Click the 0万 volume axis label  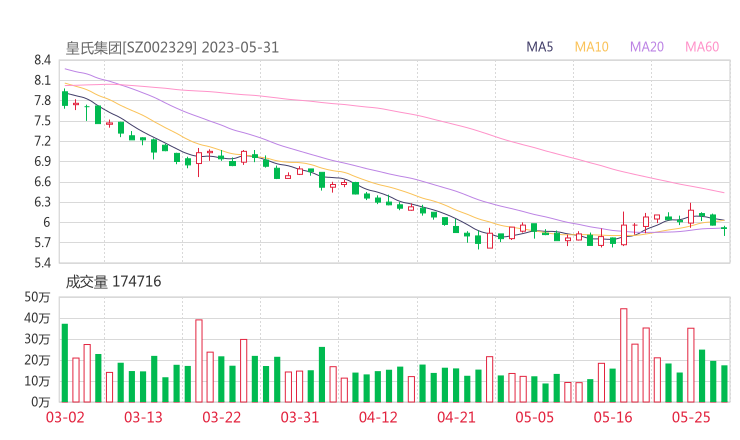point(41,402)
